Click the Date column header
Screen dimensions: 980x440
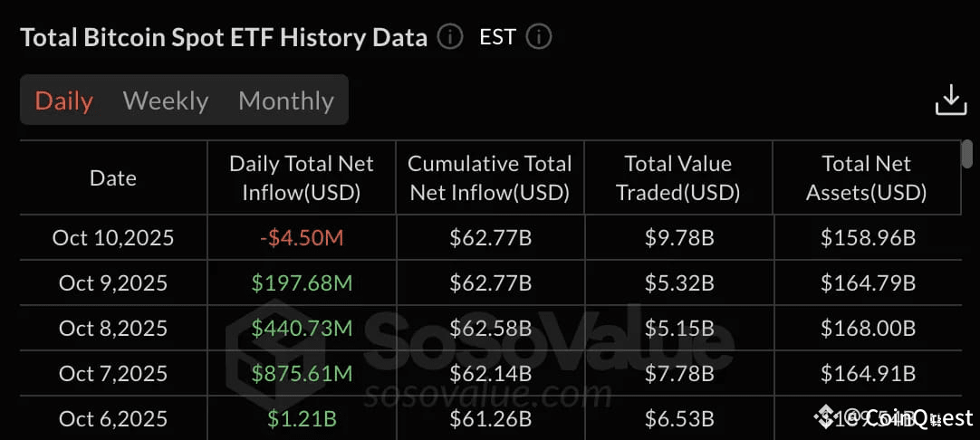pyautogui.click(x=113, y=178)
